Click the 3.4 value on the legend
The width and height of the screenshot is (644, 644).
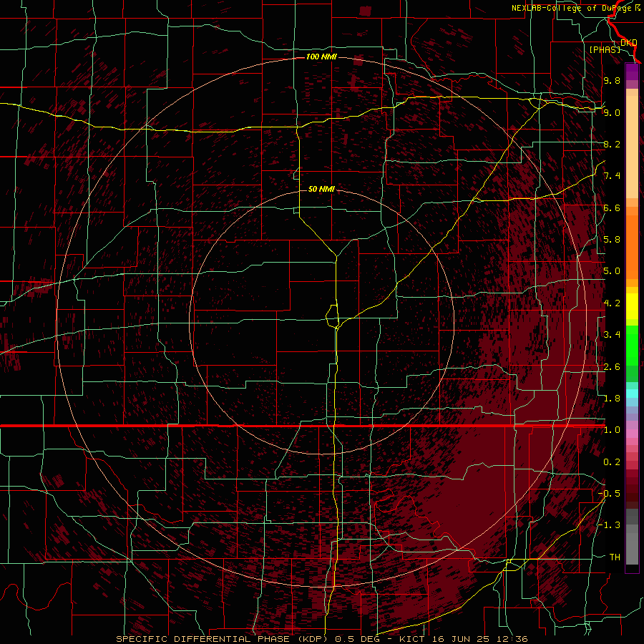pyautogui.click(x=612, y=335)
